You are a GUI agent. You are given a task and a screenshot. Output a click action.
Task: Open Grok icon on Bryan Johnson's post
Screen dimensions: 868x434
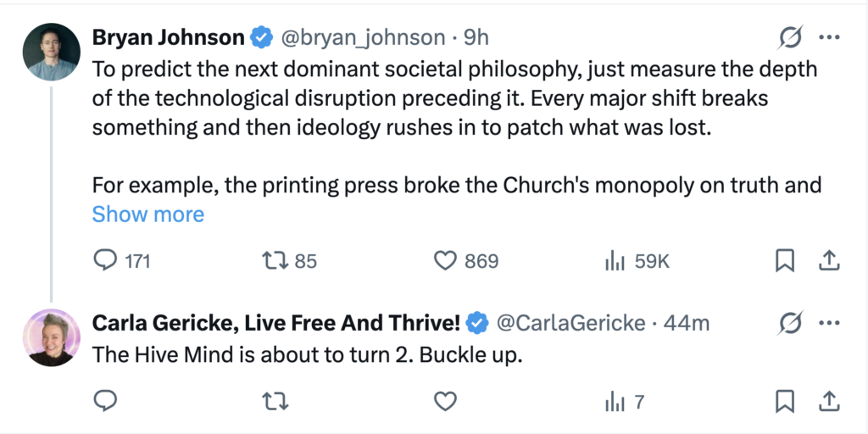pos(790,37)
